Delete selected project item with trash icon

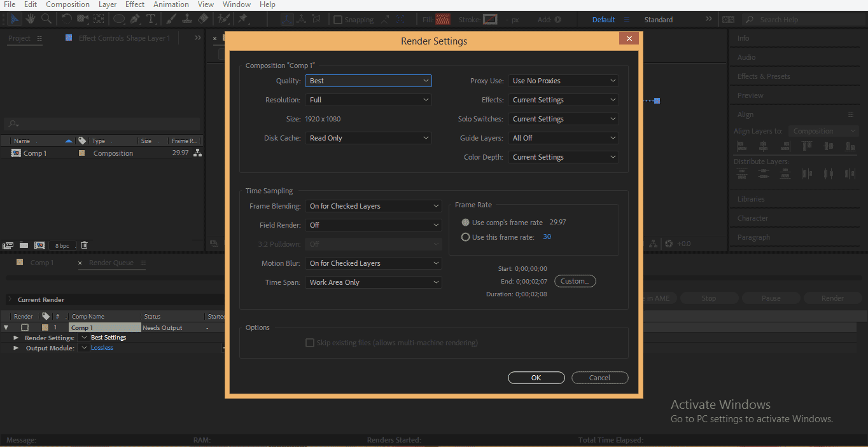[x=84, y=245]
